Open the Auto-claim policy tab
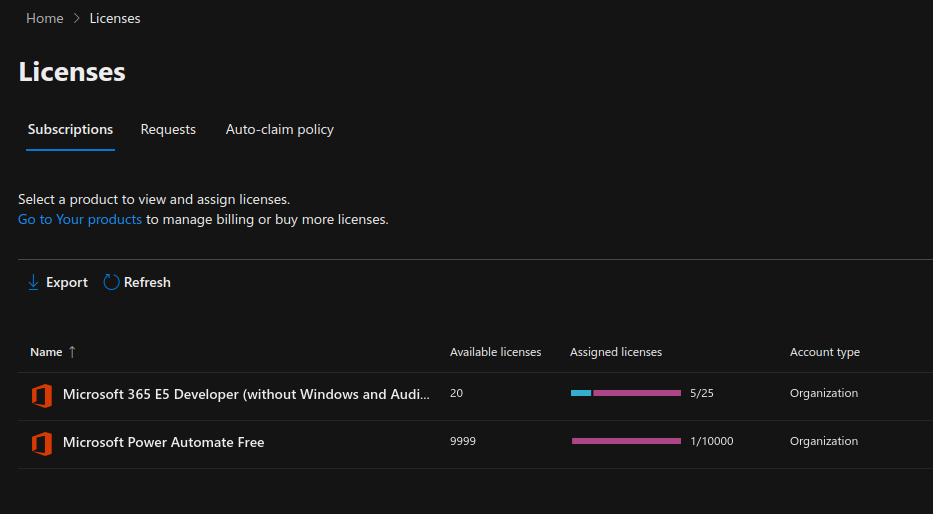Viewport: 933px width, 514px height. 280,130
